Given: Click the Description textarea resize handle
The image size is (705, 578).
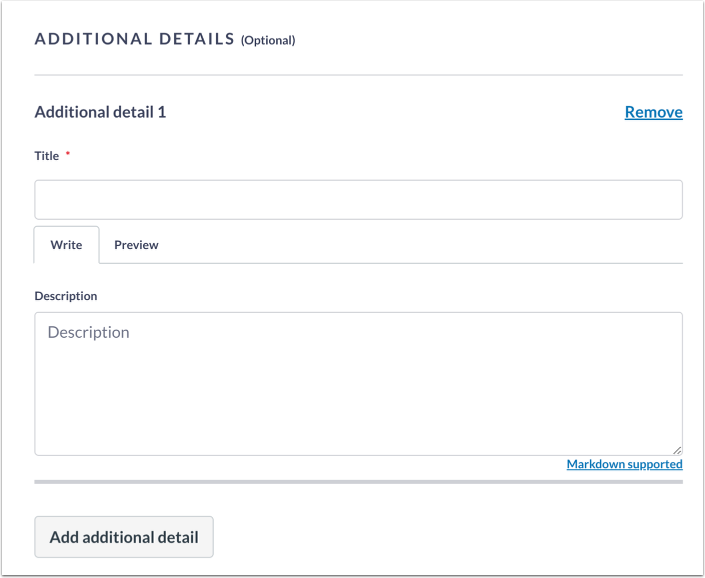Looking at the screenshot, I should tap(677, 450).
